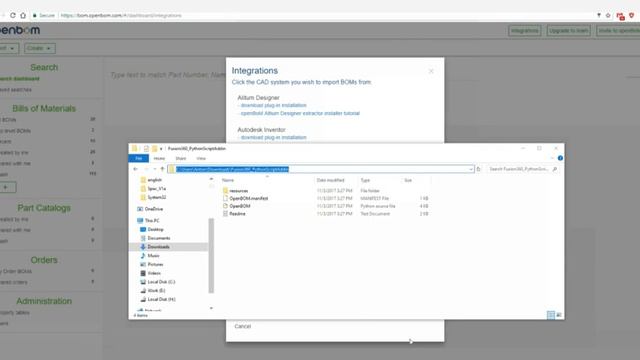
Task: Click Autodesk Inventor download plug-in installation link
Action: 273,138
